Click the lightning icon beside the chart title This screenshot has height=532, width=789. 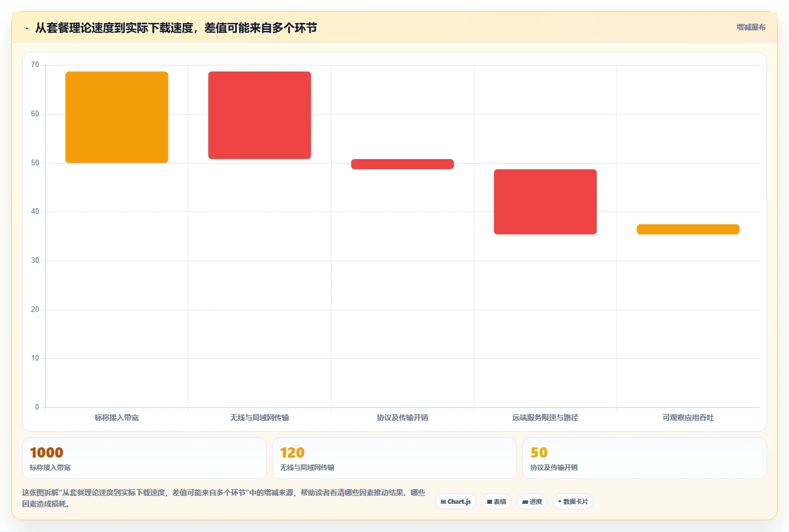[x=27, y=28]
